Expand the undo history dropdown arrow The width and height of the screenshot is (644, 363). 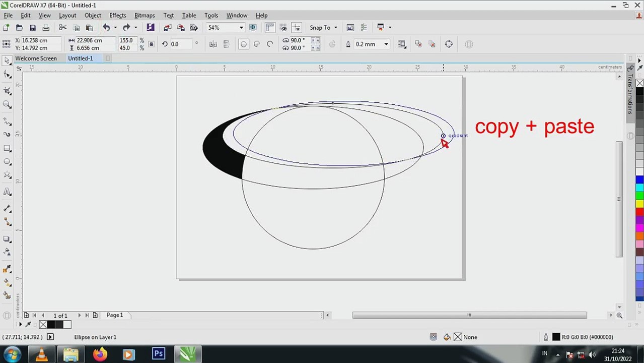click(115, 28)
